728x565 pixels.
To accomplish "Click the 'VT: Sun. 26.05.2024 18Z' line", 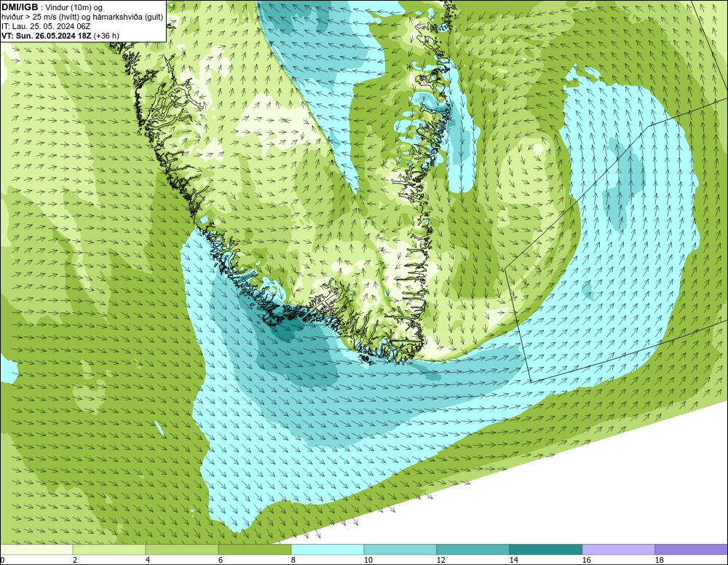I will (x=60, y=36).
